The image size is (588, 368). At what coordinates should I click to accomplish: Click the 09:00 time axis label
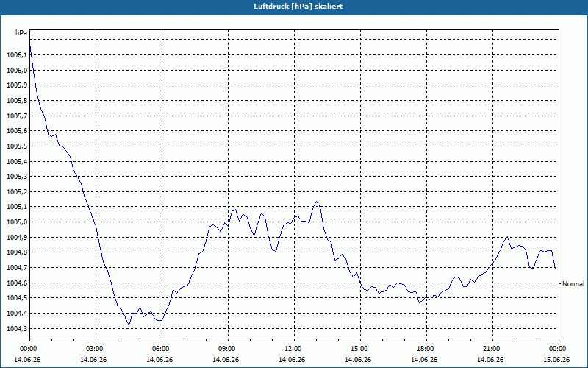(x=228, y=349)
